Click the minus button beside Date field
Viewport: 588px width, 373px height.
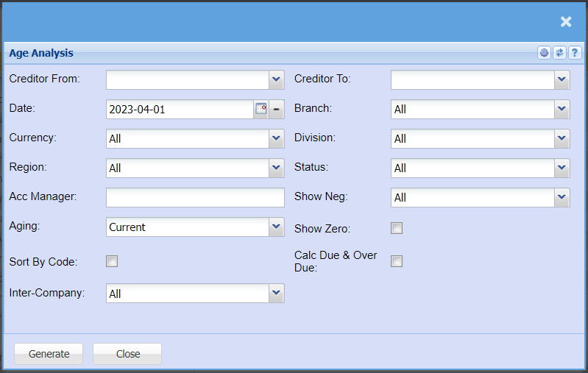point(277,109)
